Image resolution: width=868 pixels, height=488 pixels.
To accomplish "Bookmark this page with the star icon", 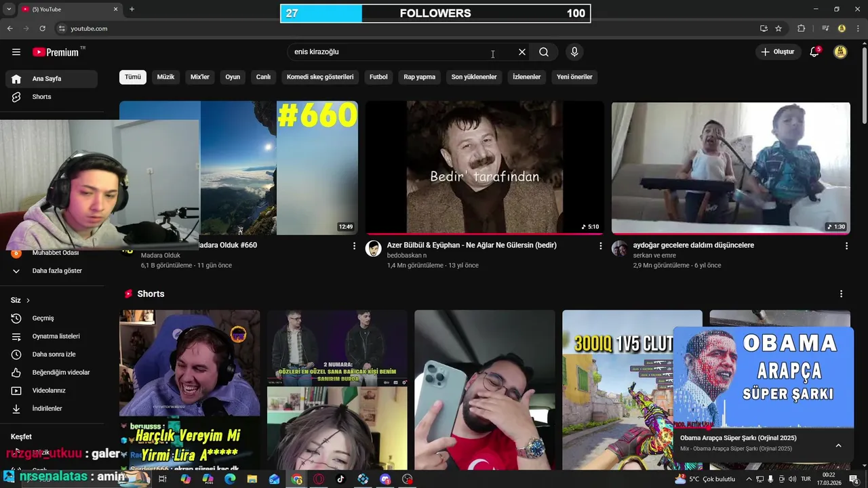I will [x=778, y=28].
